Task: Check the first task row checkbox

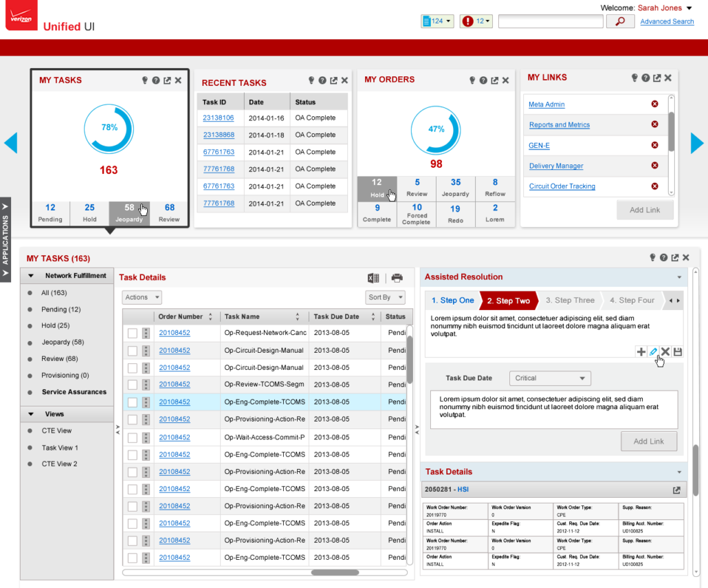Action: pyautogui.click(x=133, y=333)
